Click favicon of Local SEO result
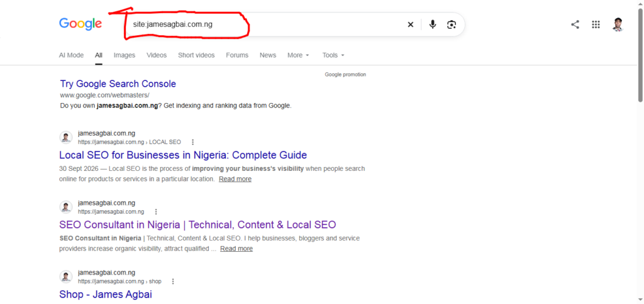The height and width of the screenshot is (304, 644). click(x=65, y=138)
